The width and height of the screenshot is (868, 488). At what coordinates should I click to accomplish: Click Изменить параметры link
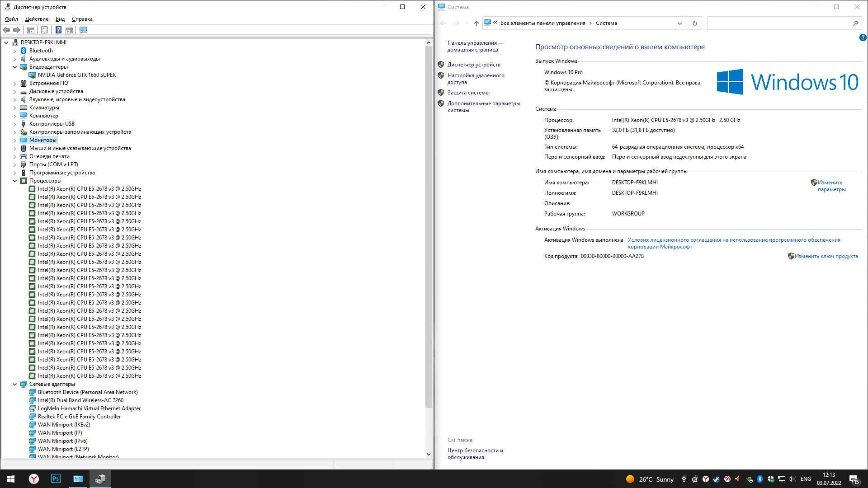tap(831, 186)
